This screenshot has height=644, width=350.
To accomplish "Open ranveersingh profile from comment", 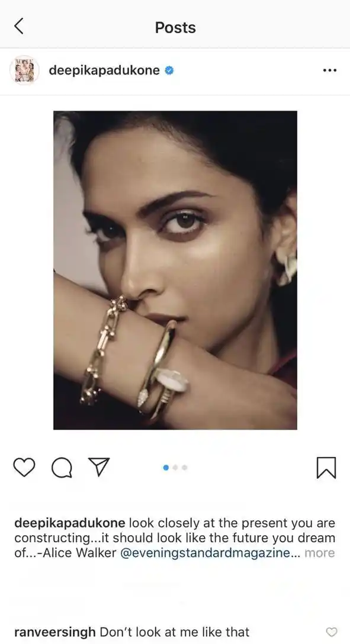I will (x=55, y=632).
